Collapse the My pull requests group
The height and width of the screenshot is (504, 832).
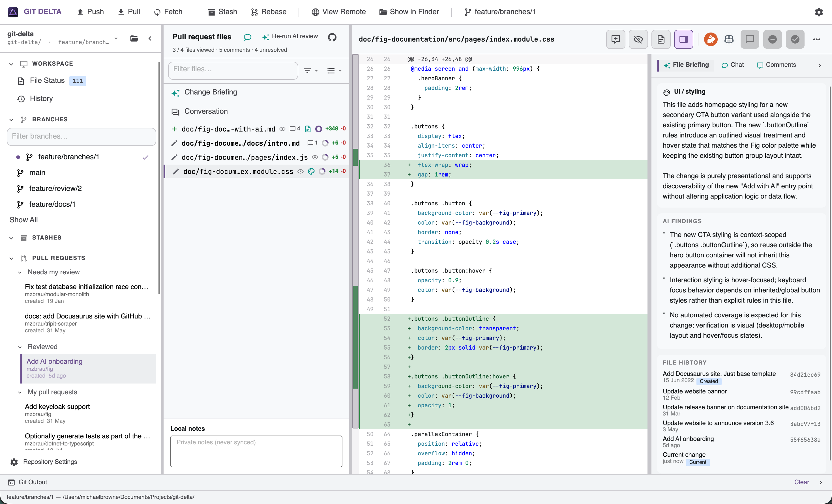[20, 392]
